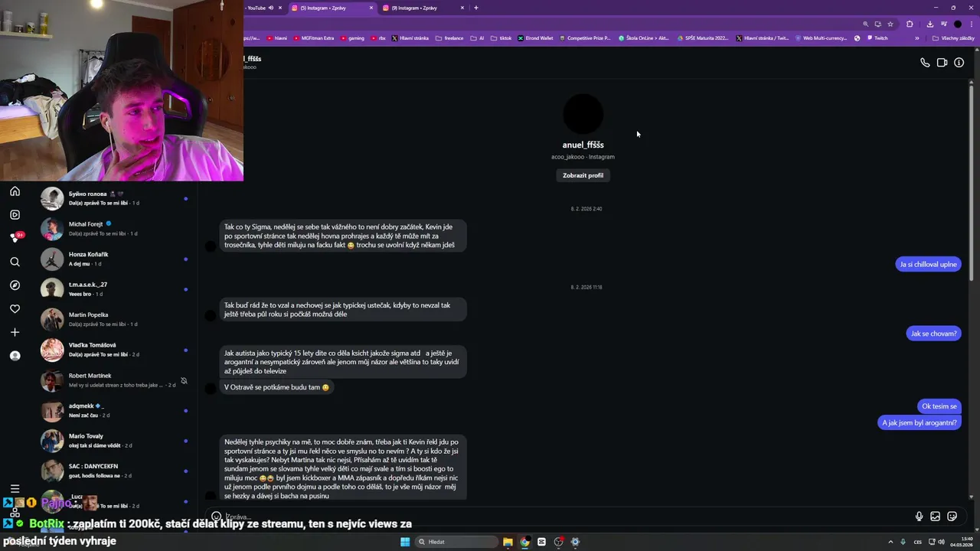Open MGFitman Extra bookmark
Image resolution: width=980 pixels, height=551 pixels.
[314, 38]
